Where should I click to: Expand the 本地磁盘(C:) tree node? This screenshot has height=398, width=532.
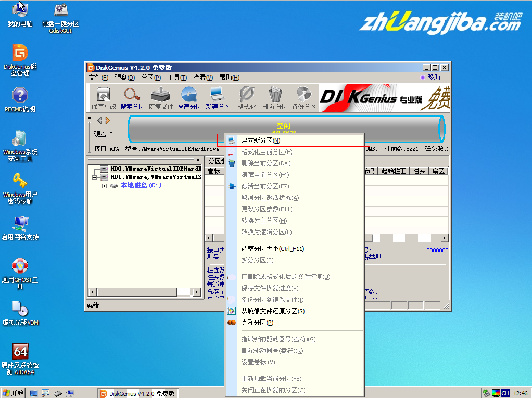[104, 185]
